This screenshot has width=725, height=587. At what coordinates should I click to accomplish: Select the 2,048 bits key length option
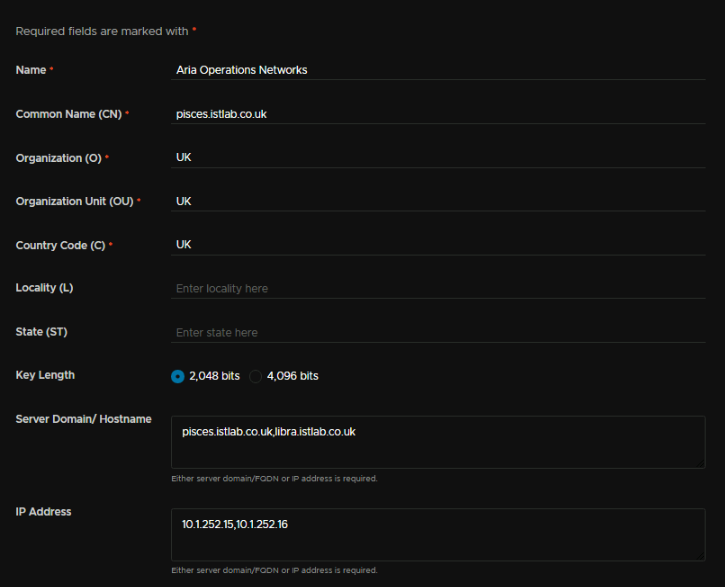(x=178, y=376)
